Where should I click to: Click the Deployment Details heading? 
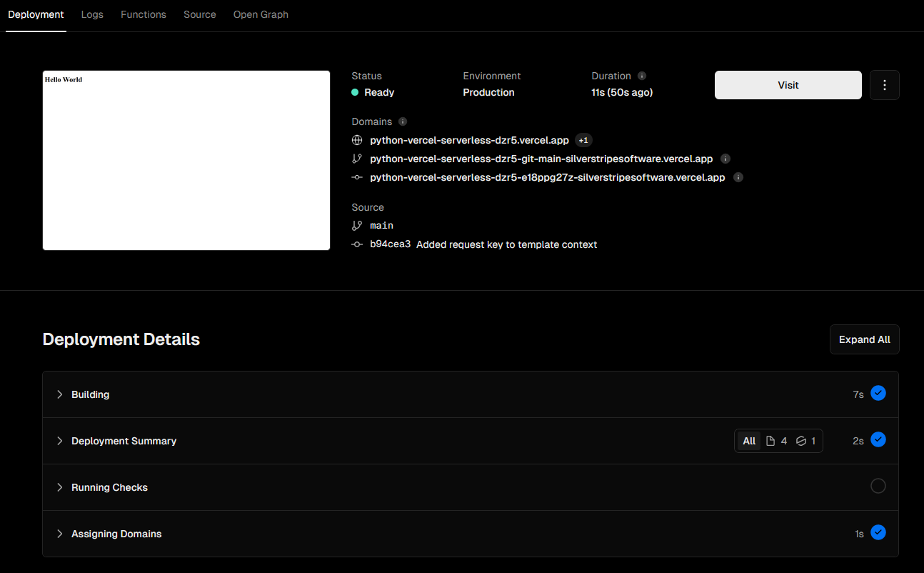[x=121, y=339]
